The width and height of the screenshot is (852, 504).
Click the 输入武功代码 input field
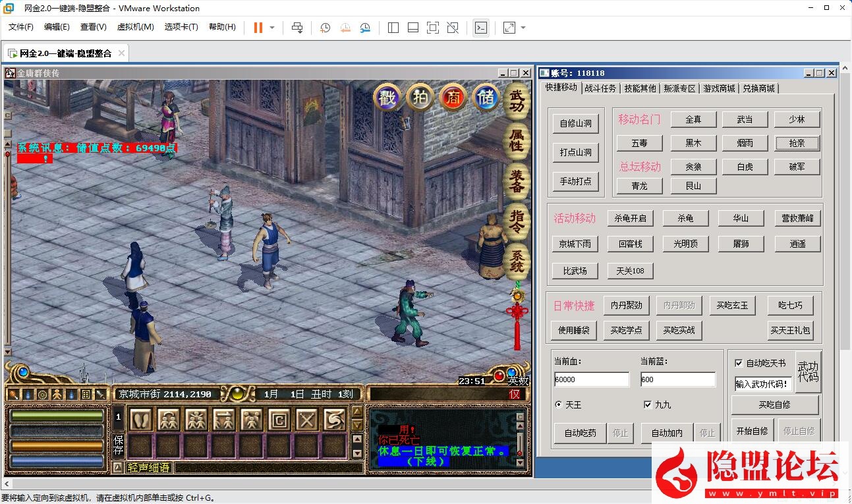click(x=762, y=383)
